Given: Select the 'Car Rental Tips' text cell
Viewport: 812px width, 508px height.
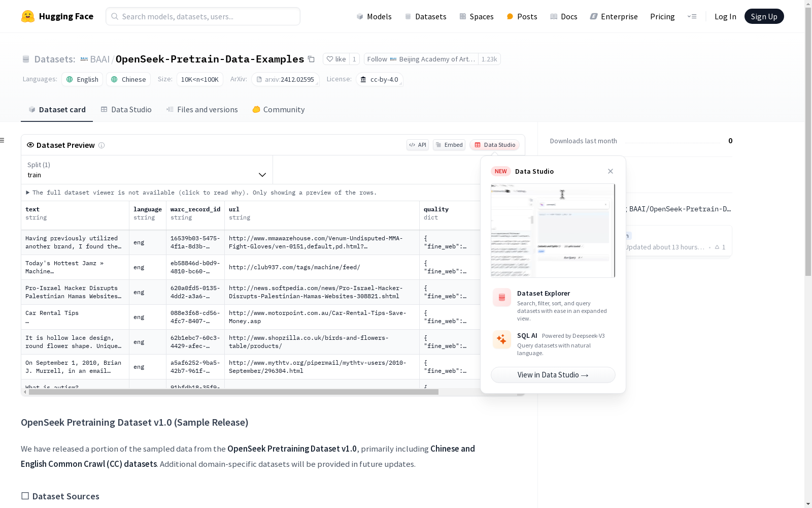Looking at the screenshot, I should (75, 317).
